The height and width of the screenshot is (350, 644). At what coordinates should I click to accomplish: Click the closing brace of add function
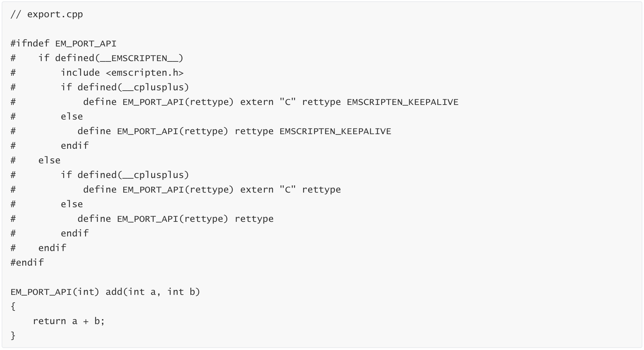point(13,336)
